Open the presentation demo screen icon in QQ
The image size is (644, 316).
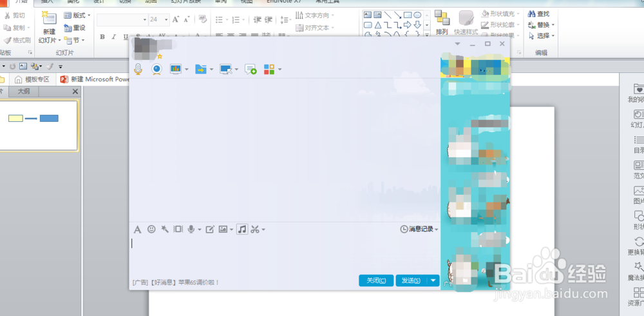click(176, 69)
